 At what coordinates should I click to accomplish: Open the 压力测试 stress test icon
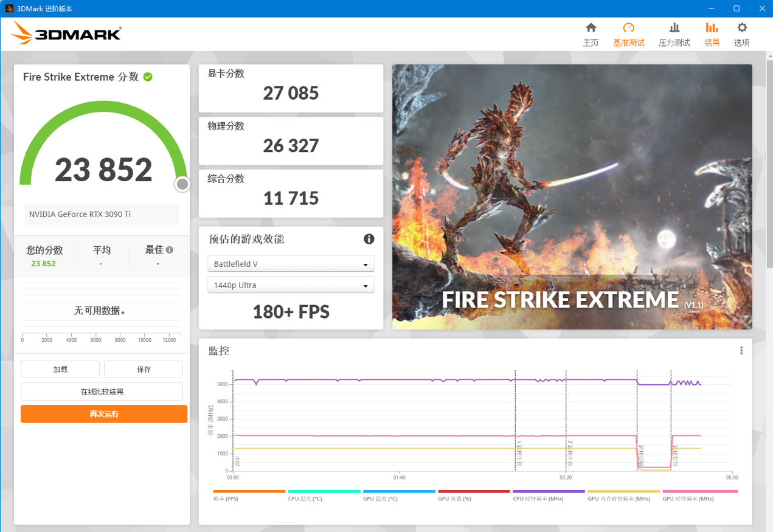[x=674, y=27]
